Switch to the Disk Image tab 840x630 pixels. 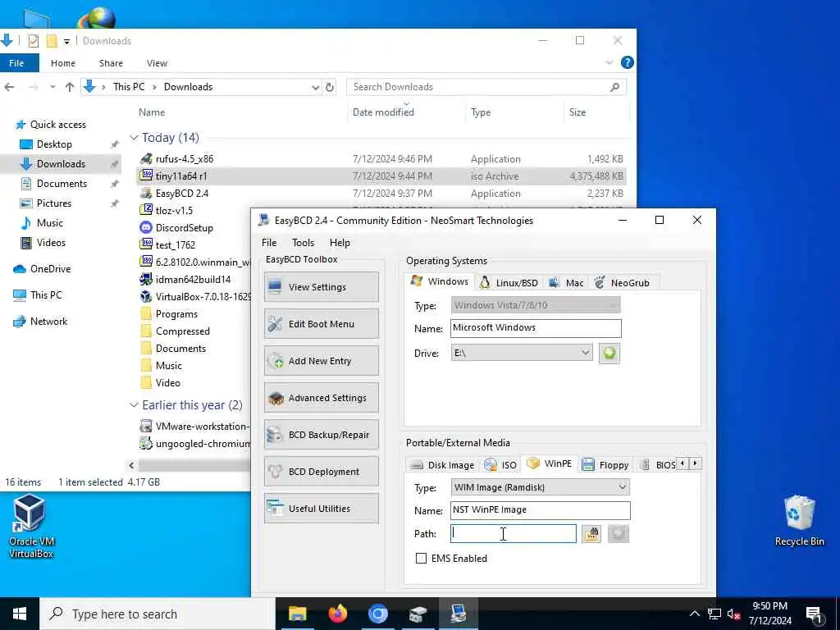click(x=442, y=464)
